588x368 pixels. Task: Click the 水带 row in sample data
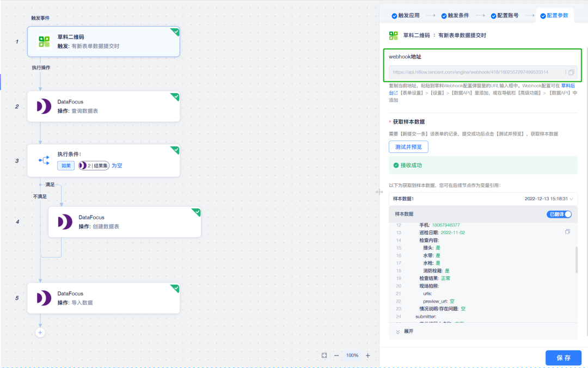(432, 255)
